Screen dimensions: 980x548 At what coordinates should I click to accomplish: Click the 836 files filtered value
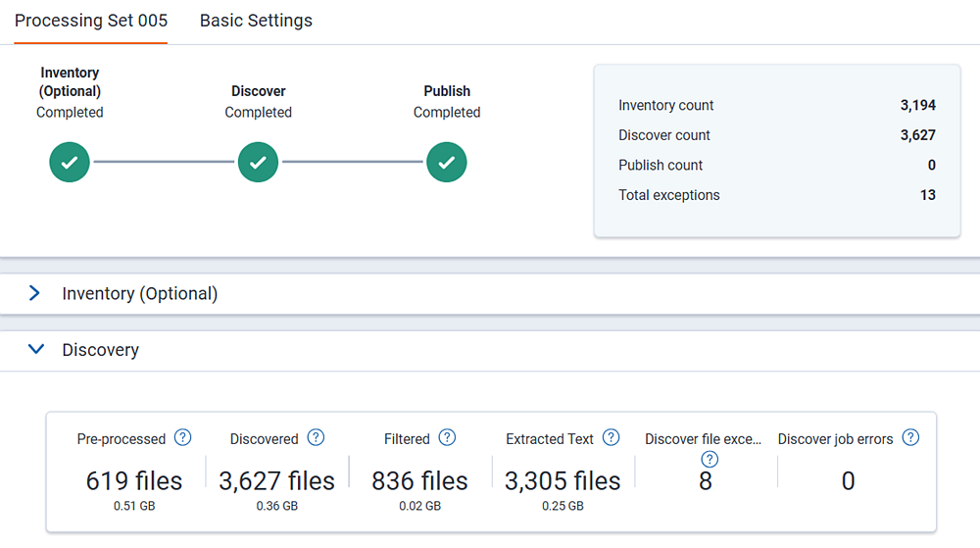click(x=419, y=481)
